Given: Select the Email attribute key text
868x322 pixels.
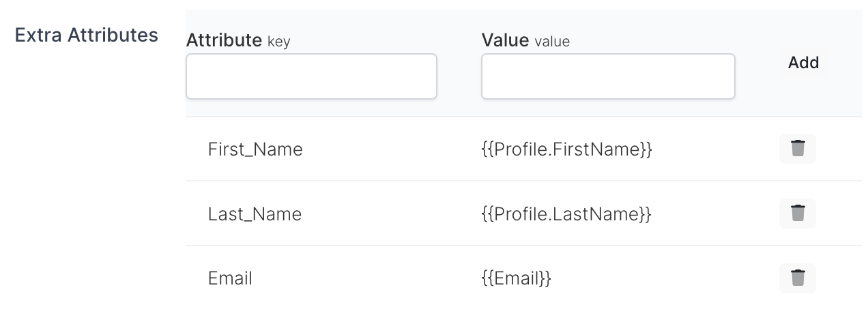Looking at the screenshot, I should (230, 278).
